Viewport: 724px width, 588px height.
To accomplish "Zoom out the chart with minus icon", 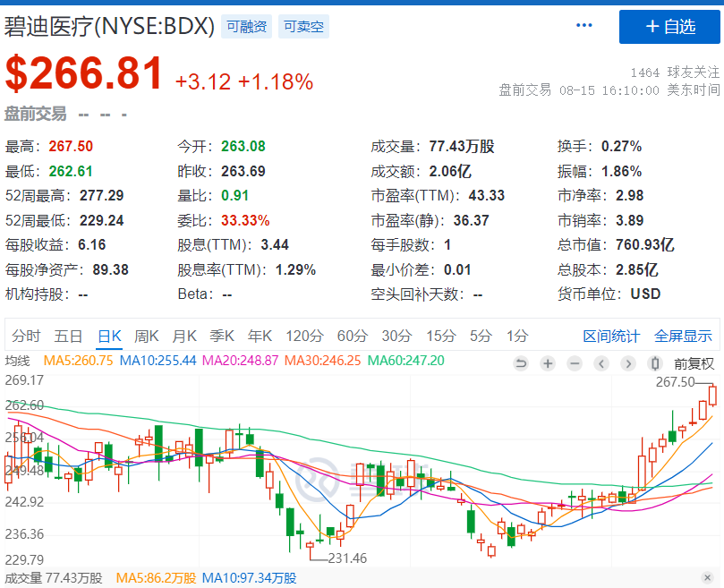I will click(x=575, y=363).
